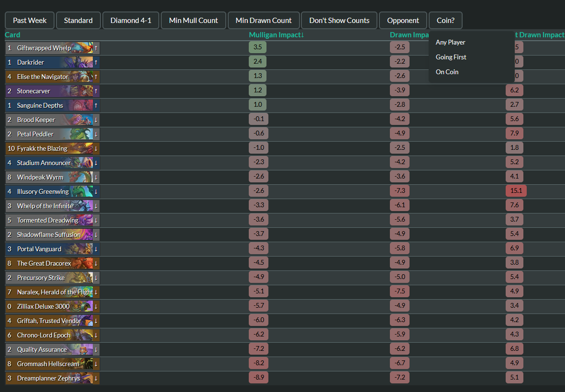Click the Grommash Hellscream card tile
565x392 pixels.
coord(52,364)
